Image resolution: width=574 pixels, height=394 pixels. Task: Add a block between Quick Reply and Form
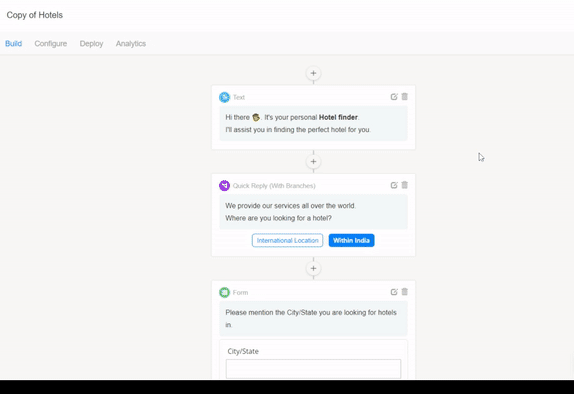point(313,268)
